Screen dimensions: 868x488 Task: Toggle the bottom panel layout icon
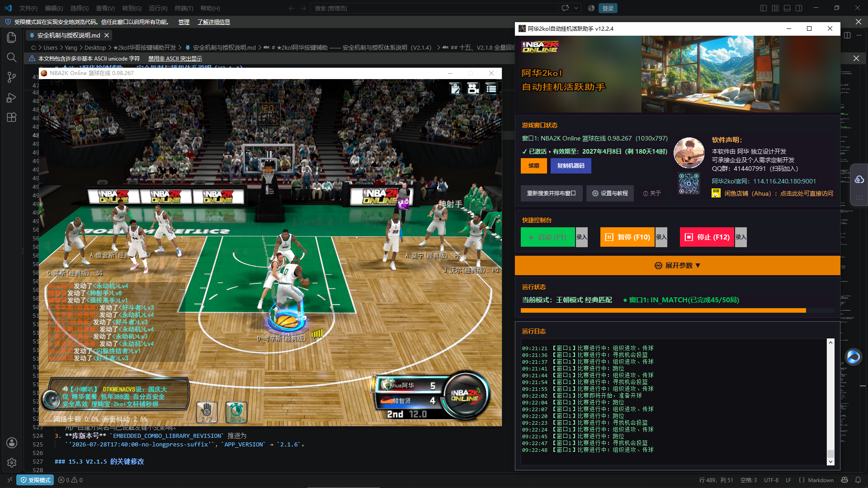[787, 8]
